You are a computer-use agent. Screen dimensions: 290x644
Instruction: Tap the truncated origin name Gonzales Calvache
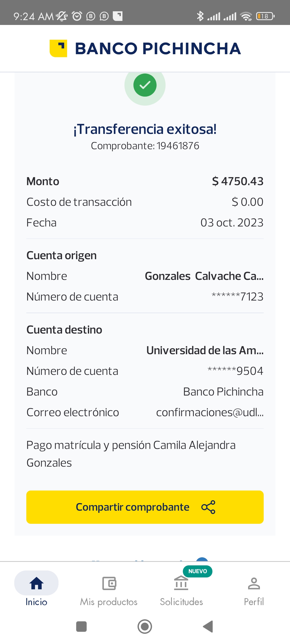click(x=204, y=276)
